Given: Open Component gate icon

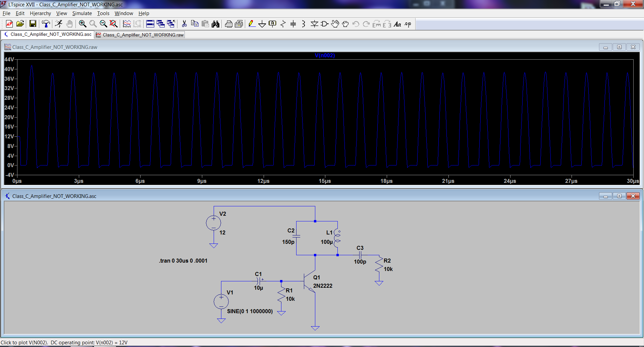Looking at the screenshot, I should [325, 24].
